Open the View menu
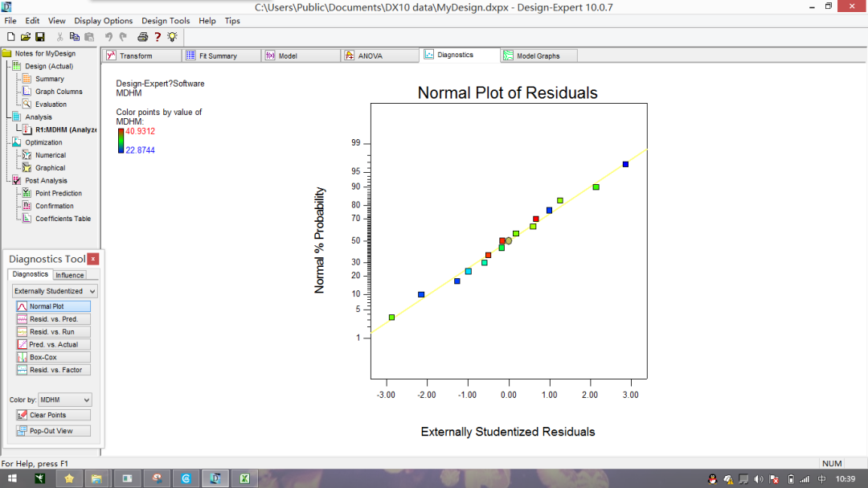The height and width of the screenshot is (488, 868). [56, 20]
